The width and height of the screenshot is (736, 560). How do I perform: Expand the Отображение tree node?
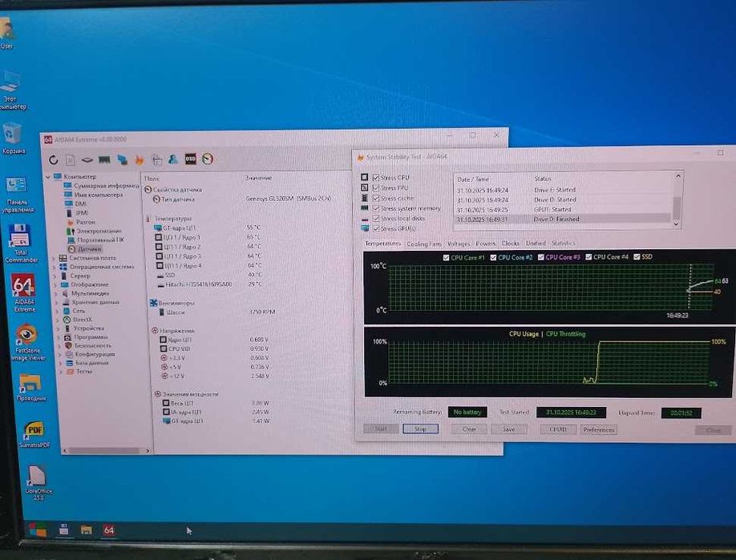pyautogui.click(x=56, y=284)
